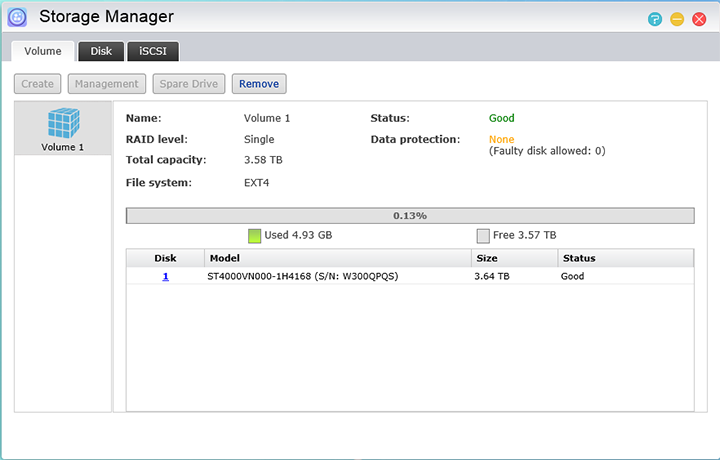Switch to the Disk tab

point(101,51)
